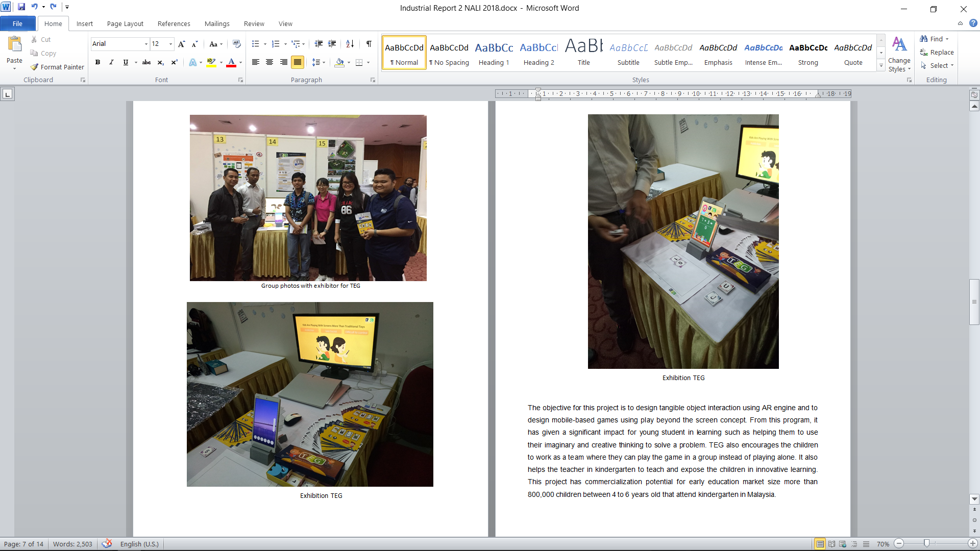Toggle Justify alignment button
Viewport: 980px width, 551px height.
click(x=297, y=62)
